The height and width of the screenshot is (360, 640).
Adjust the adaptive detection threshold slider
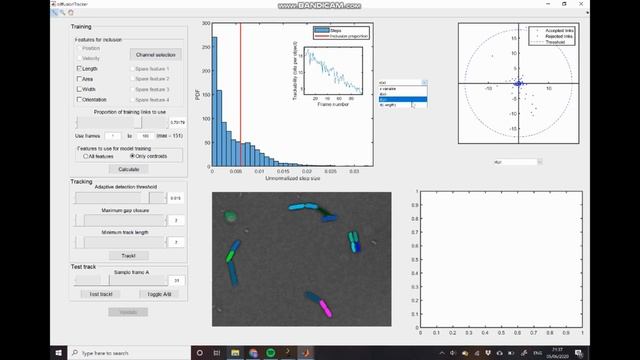121,198
